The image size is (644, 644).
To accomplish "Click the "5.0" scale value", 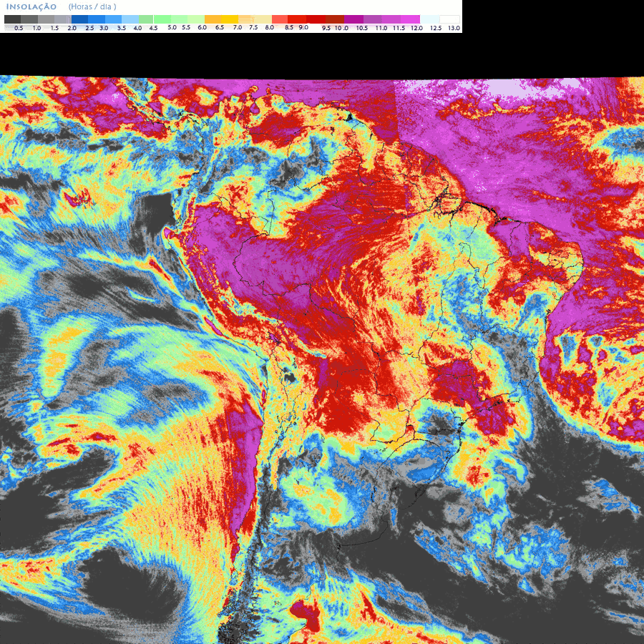I will click(172, 27).
